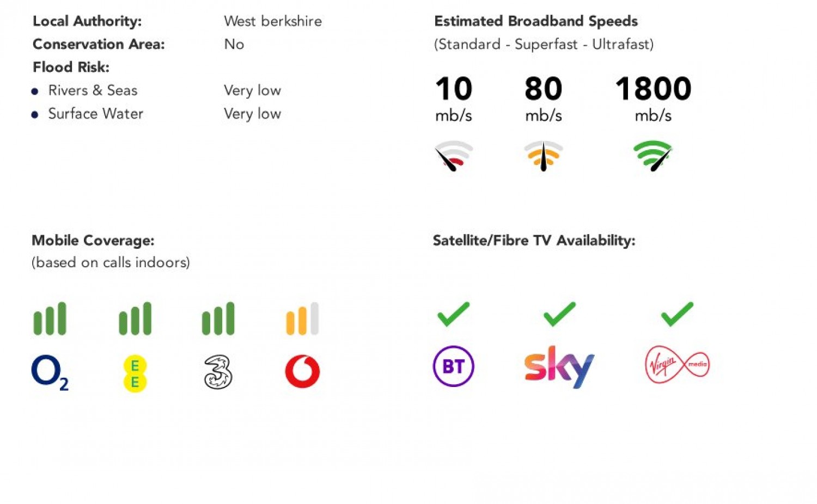Screen dimensions: 817x504
Task: Select the Three mobile logo
Action: coord(218,372)
